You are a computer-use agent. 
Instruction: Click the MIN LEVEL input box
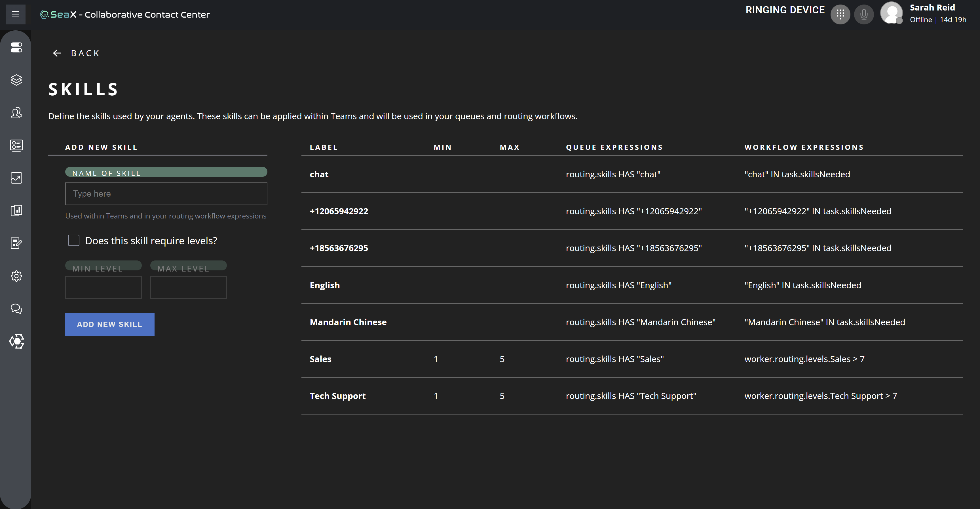tap(103, 287)
